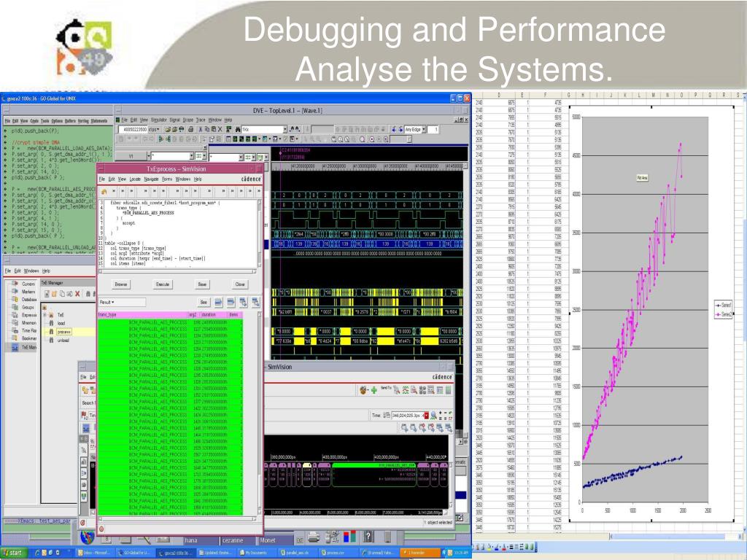This screenshot has width=747, height=560.
Task: Open the Navigate menu in TxE:process window
Action: click(151, 179)
